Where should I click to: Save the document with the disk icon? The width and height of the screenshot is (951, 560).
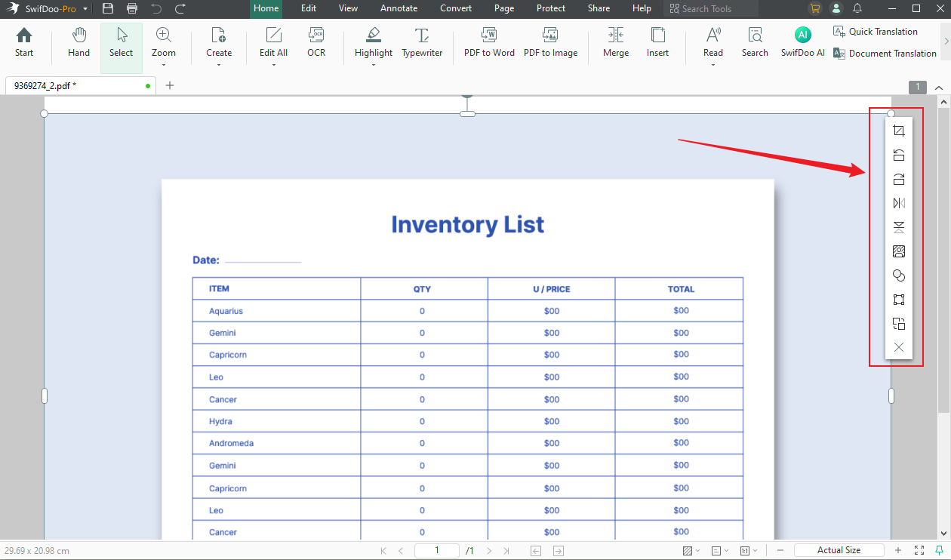point(108,8)
